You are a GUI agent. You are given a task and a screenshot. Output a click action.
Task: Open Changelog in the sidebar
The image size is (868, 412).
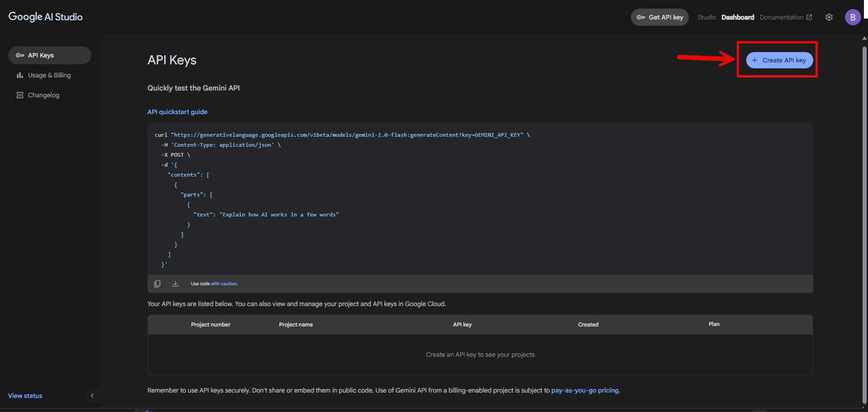(x=50, y=95)
